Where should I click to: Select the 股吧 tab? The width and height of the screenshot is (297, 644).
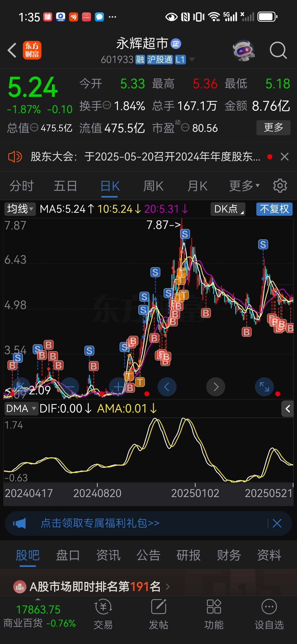[28, 555]
